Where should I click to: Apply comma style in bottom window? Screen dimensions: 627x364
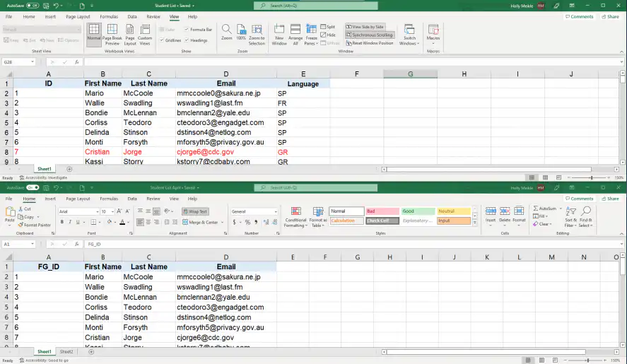pos(256,222)
